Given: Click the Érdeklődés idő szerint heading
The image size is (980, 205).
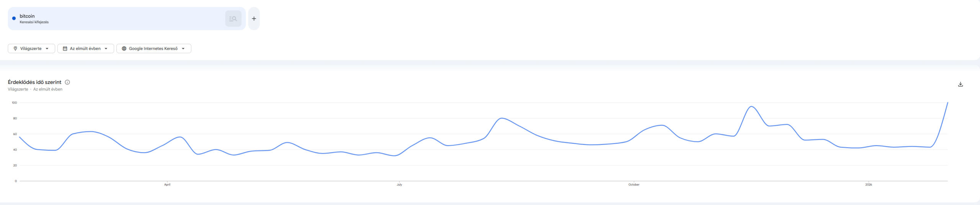Looking at the screenshot, I should [34, 82].
